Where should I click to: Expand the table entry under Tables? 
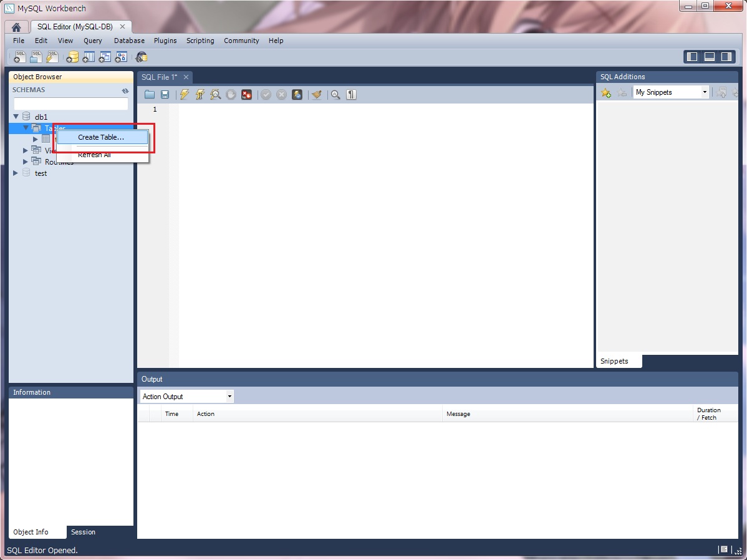36,139
